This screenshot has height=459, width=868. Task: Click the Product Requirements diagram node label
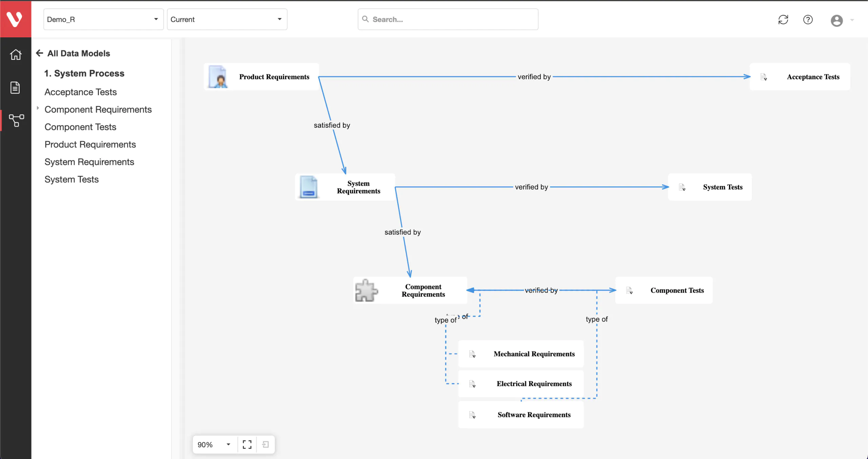(274, 77)
